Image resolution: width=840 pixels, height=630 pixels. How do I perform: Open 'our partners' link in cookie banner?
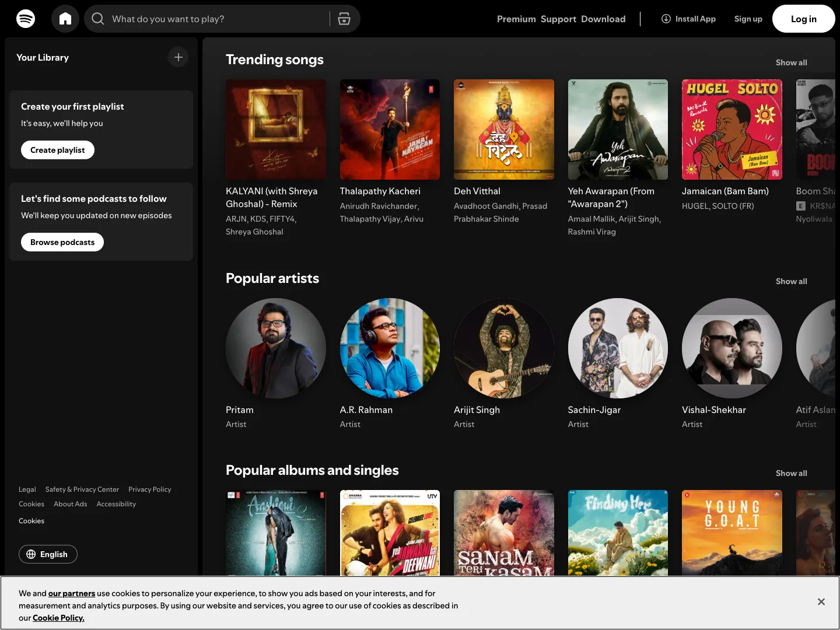coord(72,593)
